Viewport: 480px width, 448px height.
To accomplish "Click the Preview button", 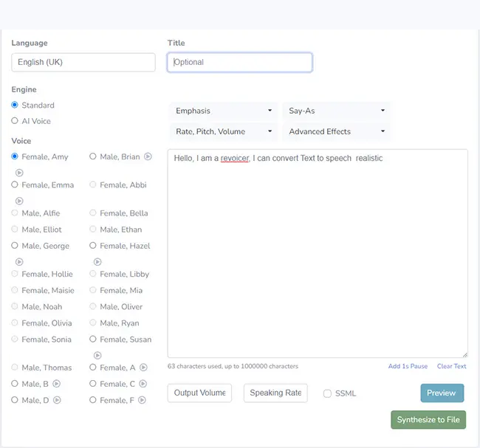I will (442, 393).
